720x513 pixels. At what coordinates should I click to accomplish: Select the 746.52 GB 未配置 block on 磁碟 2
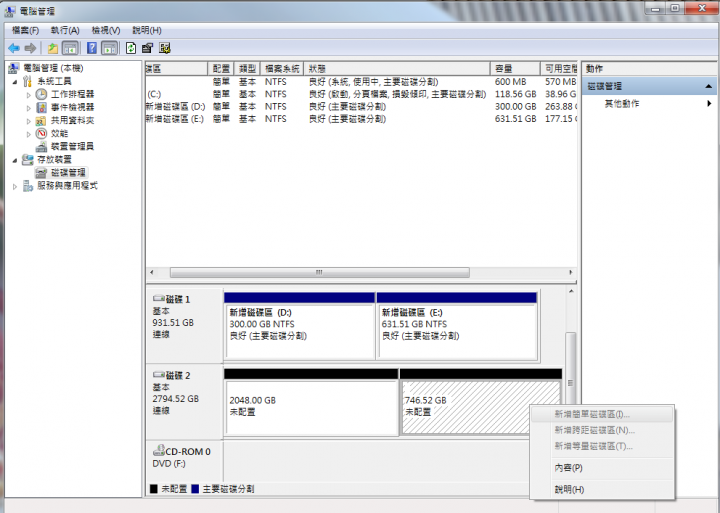tap(481, 402)
